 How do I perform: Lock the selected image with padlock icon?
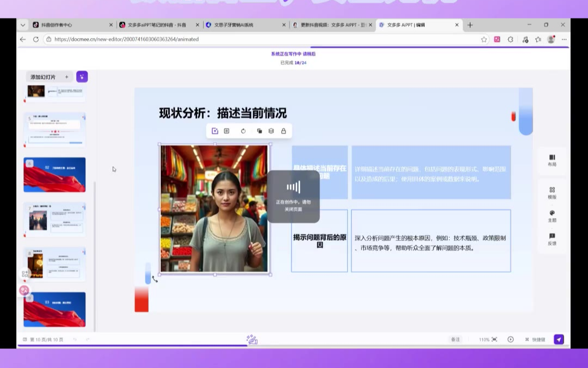click(284, 131)
